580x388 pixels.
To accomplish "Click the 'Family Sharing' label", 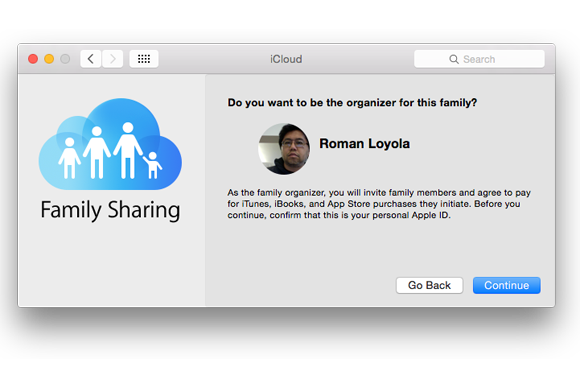I will (x=110, y=210).
